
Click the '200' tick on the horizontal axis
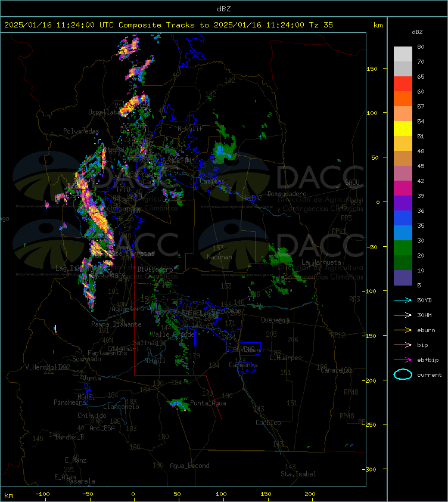click(x=310, y=494)
